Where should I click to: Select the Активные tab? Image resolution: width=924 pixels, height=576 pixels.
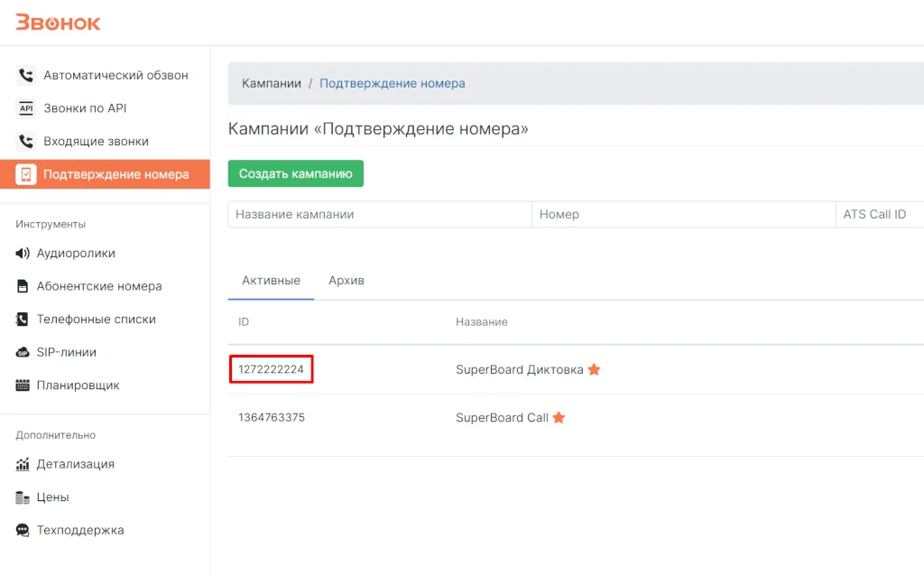coord(271,281)
